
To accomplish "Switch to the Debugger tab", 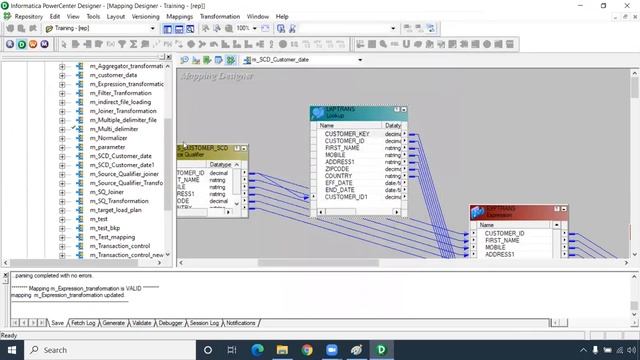I will [170, 323].
